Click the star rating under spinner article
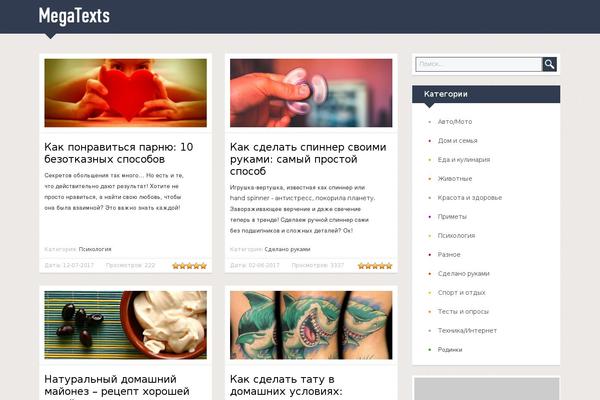This screenshot has height=400, width=600. tap(375, 266)
